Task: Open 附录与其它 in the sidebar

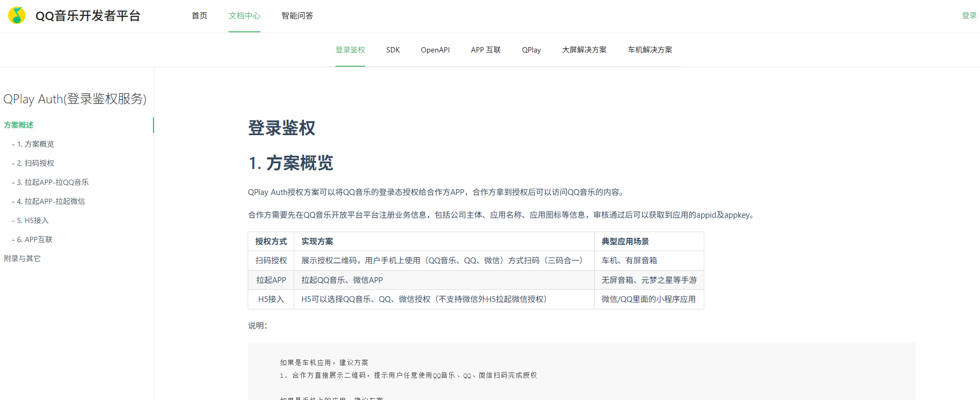Action: pyautogui.click(x=22, y=259)
